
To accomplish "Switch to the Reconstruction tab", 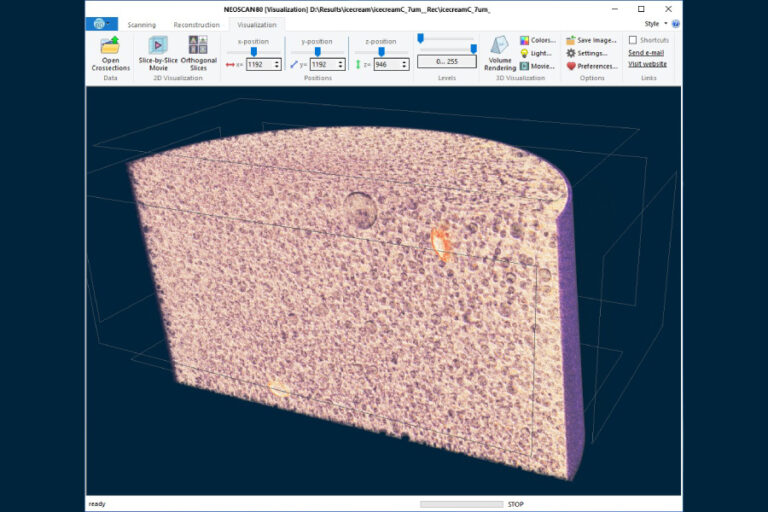I will pyautogui.click(x=196, y=24).
